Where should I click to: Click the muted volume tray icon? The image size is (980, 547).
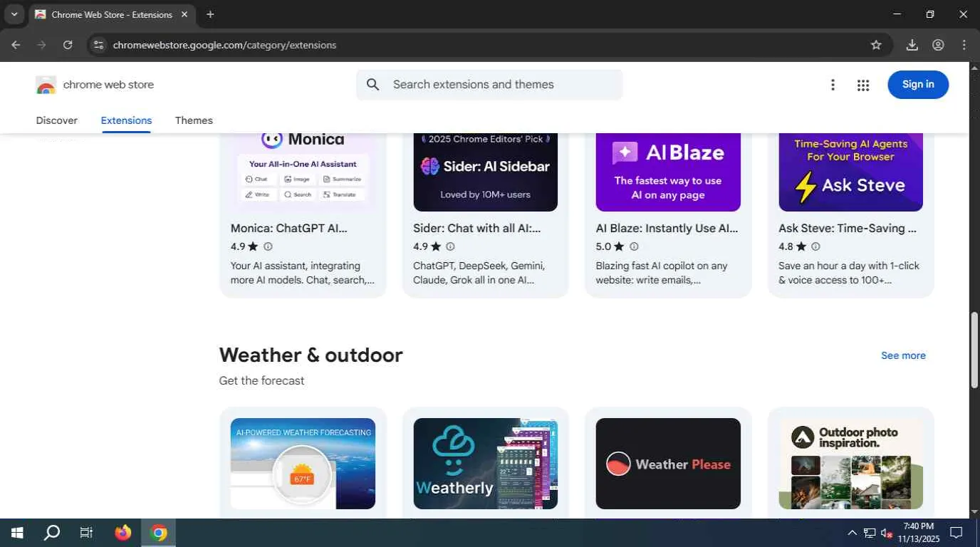(887, 533)
